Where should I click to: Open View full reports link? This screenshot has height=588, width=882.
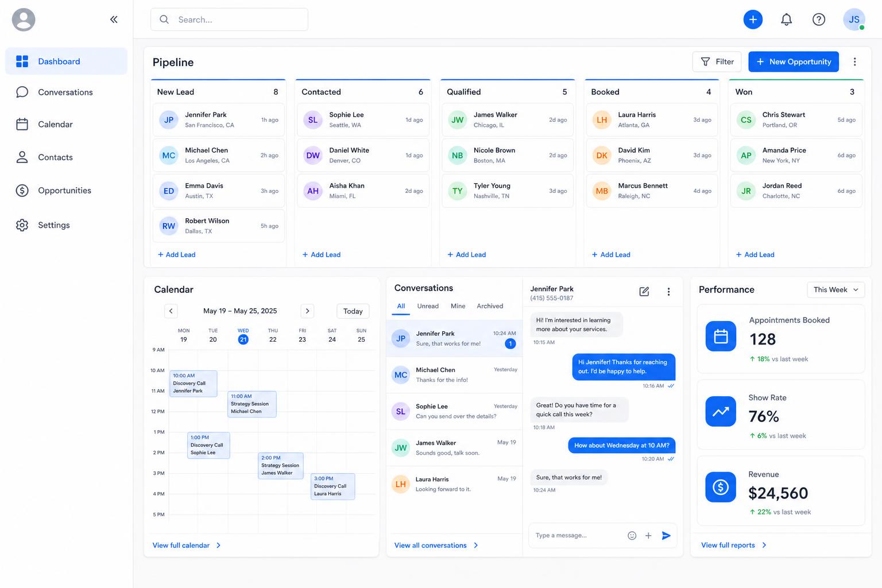click(734, 546)
